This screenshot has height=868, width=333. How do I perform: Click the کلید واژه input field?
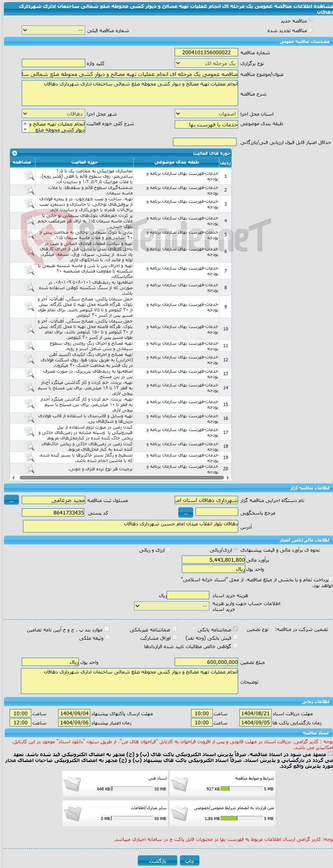click(53, 63)
